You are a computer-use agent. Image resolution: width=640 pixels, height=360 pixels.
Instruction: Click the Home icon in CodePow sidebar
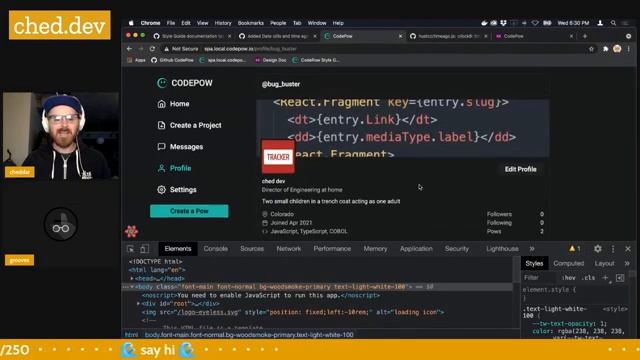[x=162, y=104]
